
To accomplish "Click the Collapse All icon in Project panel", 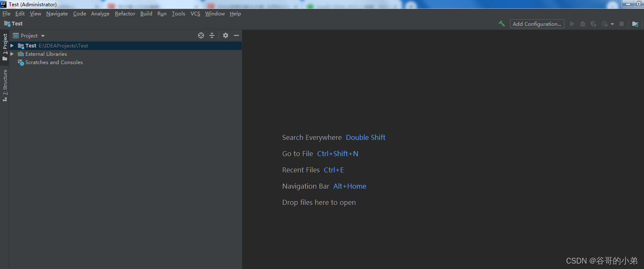I will pyautogui.click(x=212, y=35).
